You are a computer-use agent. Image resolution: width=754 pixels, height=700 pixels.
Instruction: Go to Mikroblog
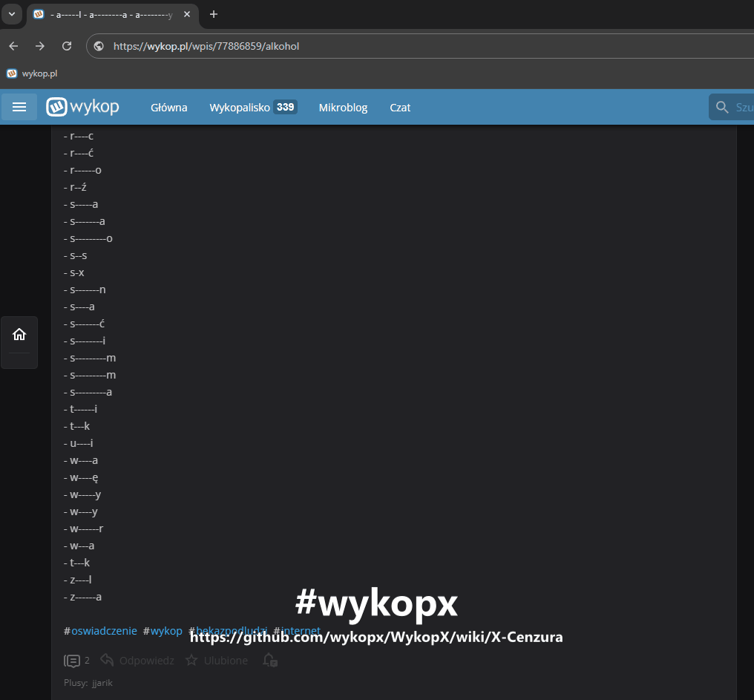click(343, 108)
